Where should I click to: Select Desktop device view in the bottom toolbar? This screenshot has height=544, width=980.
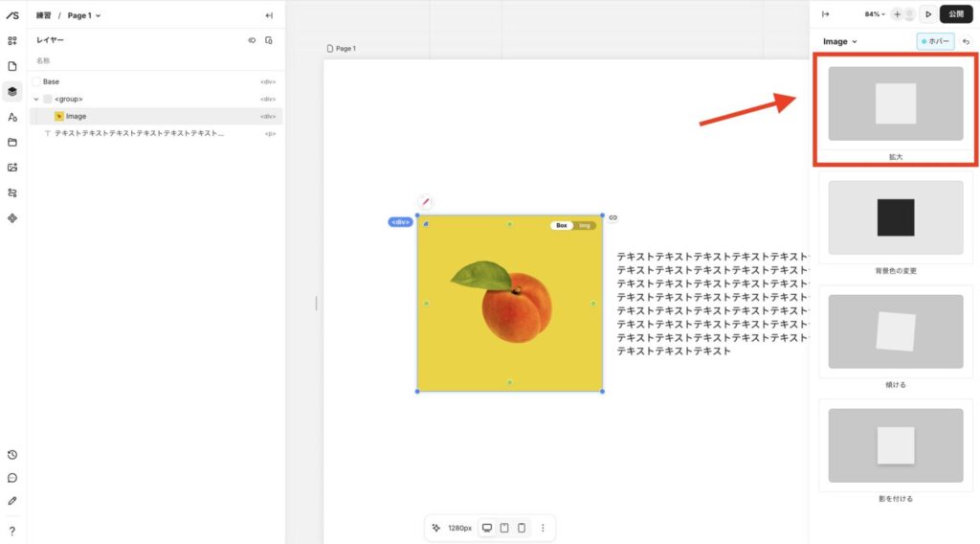pyautogui.click(x=487, y=528)
